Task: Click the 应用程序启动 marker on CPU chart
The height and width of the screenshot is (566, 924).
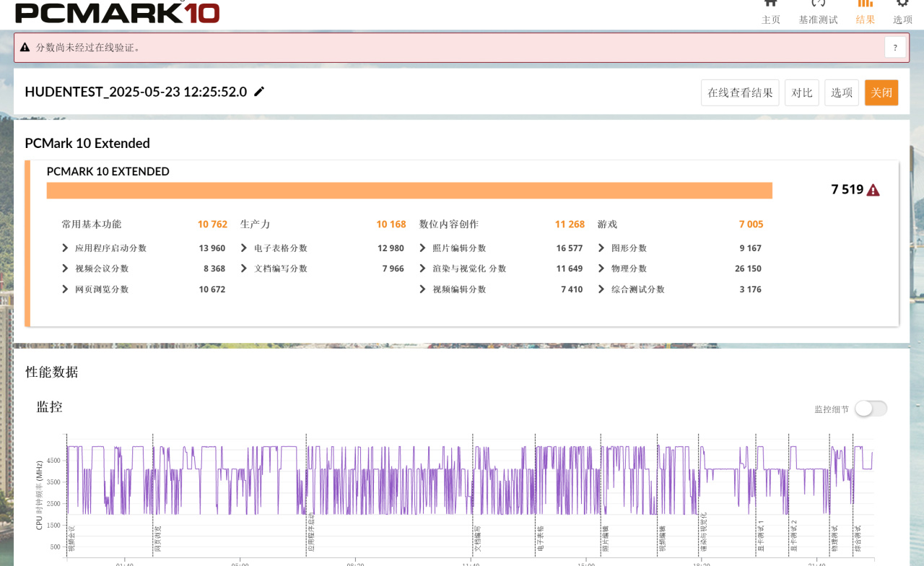Action: click(312, 533)
